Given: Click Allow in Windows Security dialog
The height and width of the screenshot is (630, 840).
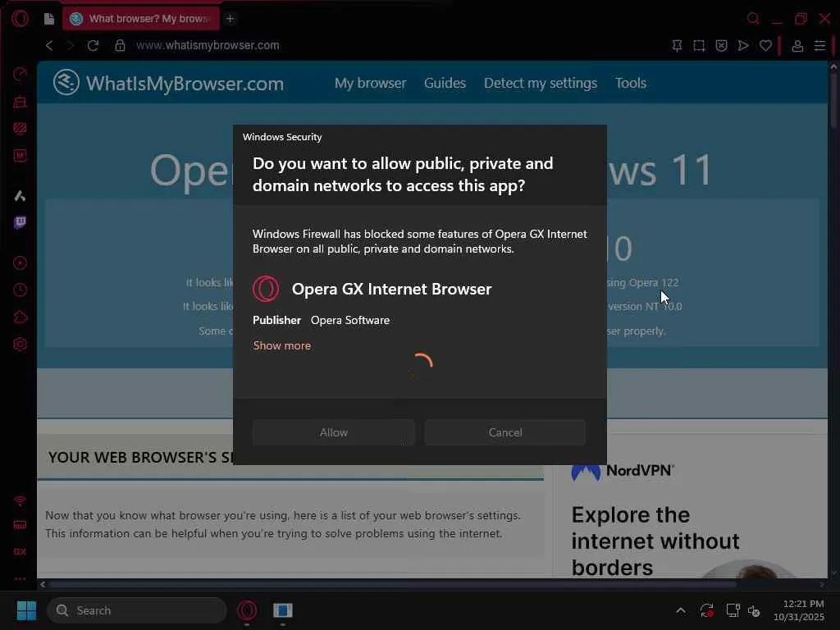Looking at the screenshot, I should coord(334,432).
